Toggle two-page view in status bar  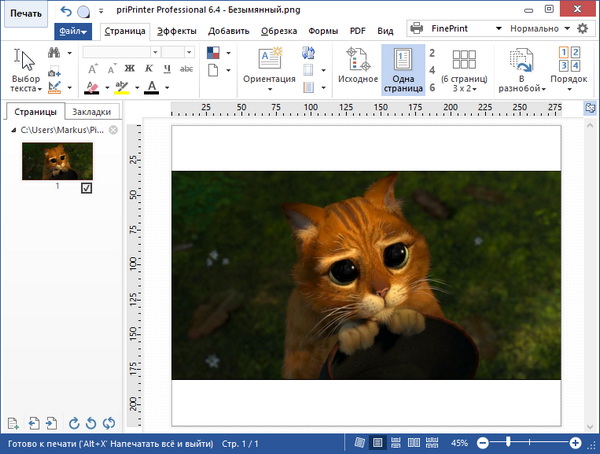tap(414, 443)
